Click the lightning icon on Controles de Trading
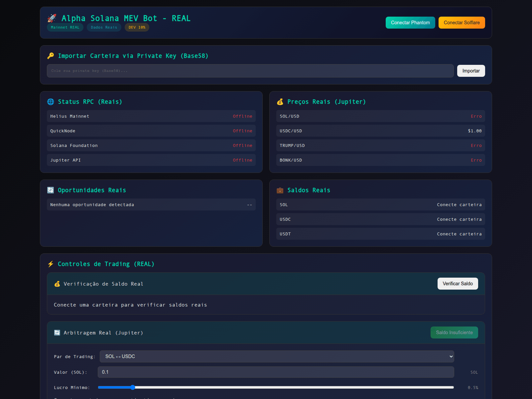Viewport: 532px width, 399px height. [51, 264]
